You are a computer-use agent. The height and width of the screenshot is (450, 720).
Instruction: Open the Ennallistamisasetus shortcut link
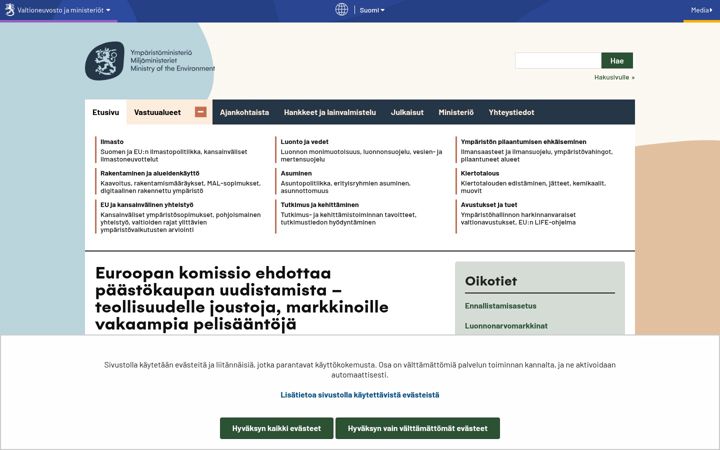coord(501,306)
